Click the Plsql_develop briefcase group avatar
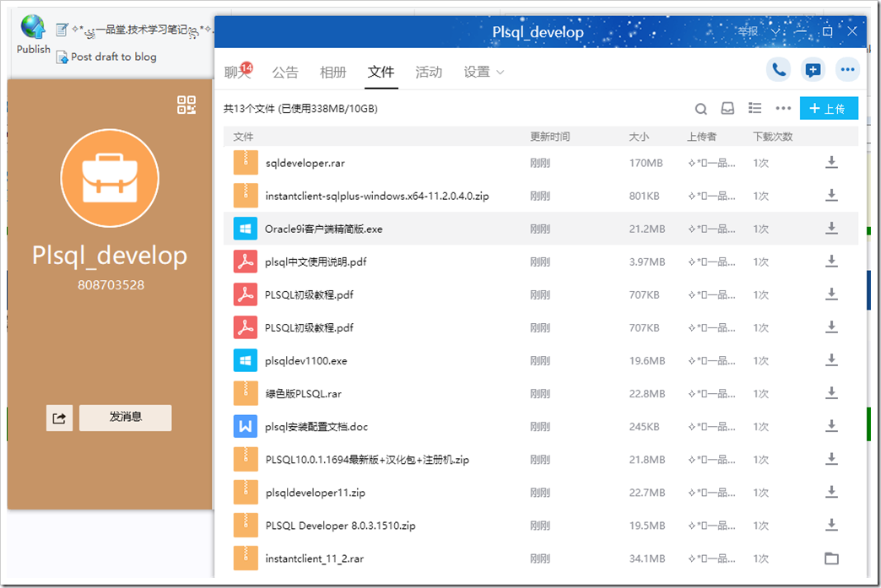 tap(110, 178)
